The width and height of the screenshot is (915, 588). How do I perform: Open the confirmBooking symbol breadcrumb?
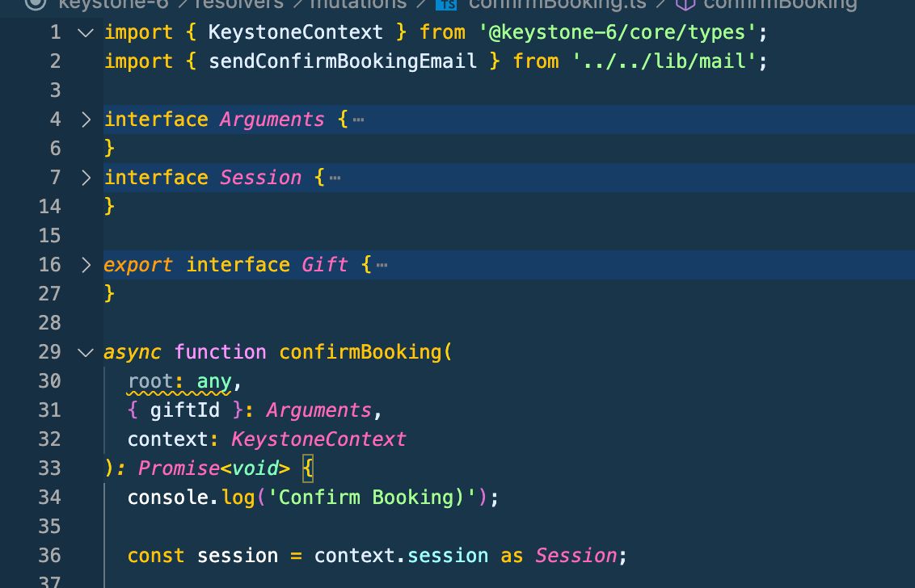coord(780,5)
